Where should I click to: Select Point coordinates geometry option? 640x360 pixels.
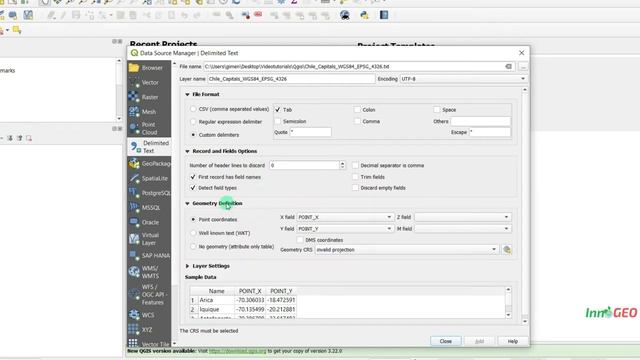[193, 219]
